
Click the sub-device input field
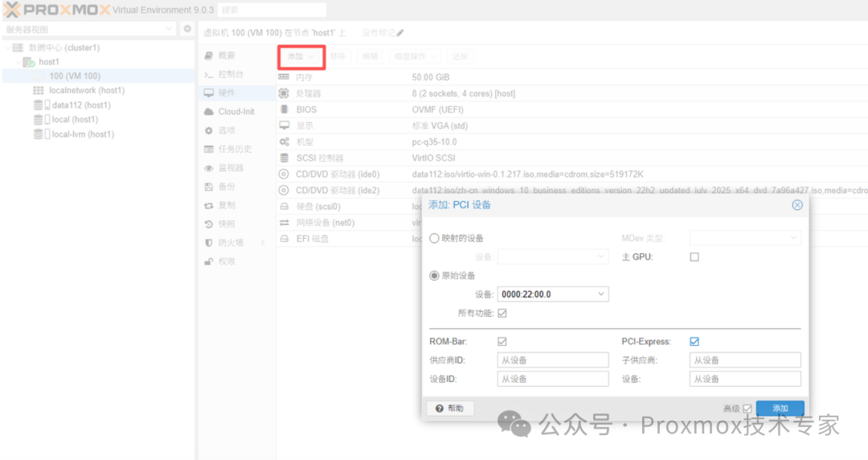(x=745, y=379)
